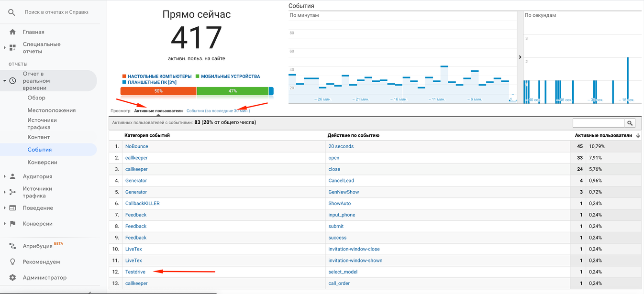This screenshot has width=644, height=294.
Task: Click the Аудитория person icon
Action: tap(12, 176)
